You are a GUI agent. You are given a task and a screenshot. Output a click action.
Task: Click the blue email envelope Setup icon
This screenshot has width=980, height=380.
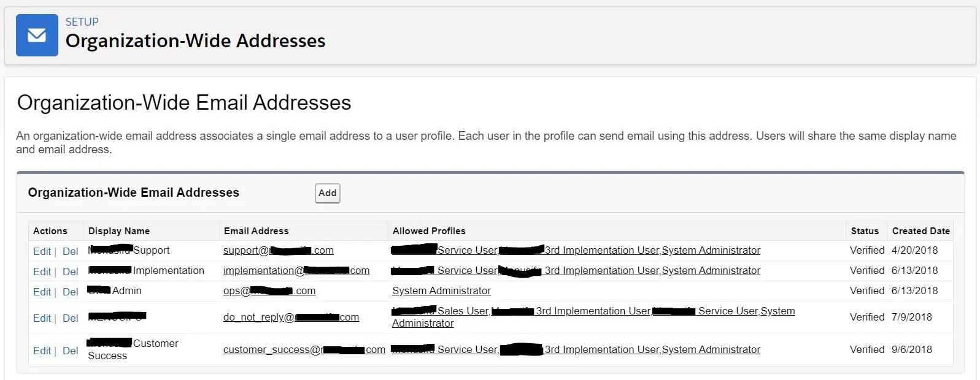click(37, 36)
